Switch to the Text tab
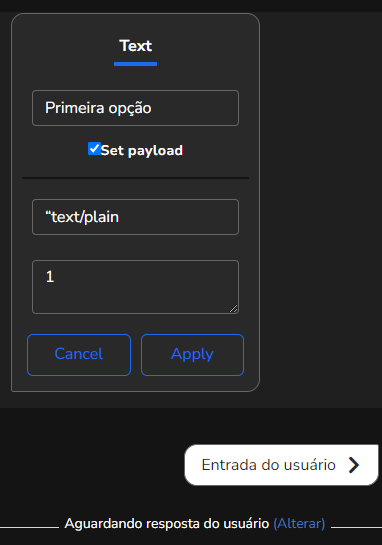This screenshot has height=545, width=382. pyautogui.click(x=136, y=46)
